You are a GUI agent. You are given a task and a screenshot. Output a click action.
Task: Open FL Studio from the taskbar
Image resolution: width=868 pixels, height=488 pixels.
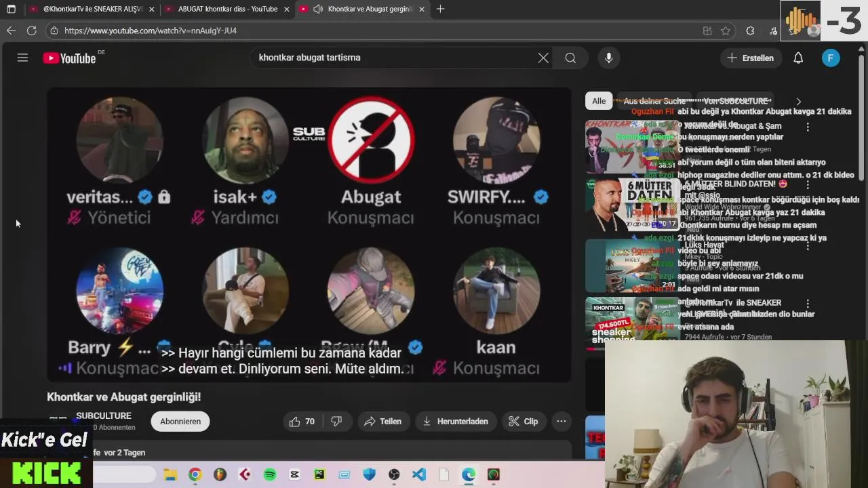click(x=220, y=474)
